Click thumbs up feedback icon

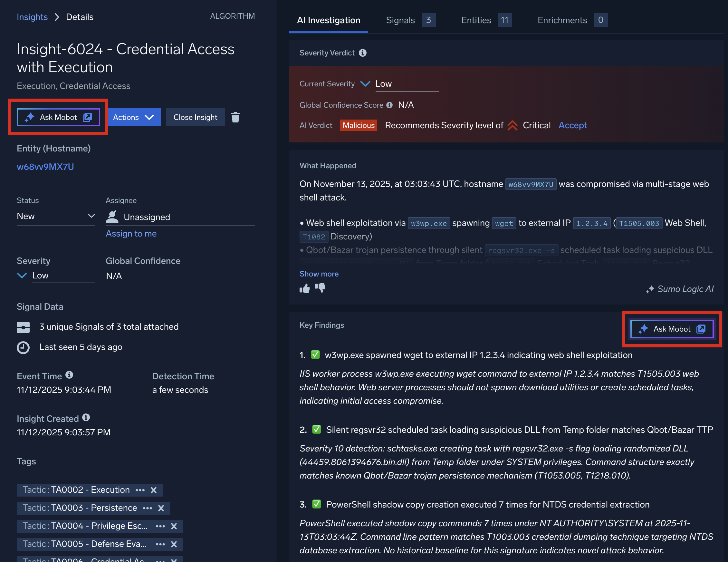coord(304,288)
